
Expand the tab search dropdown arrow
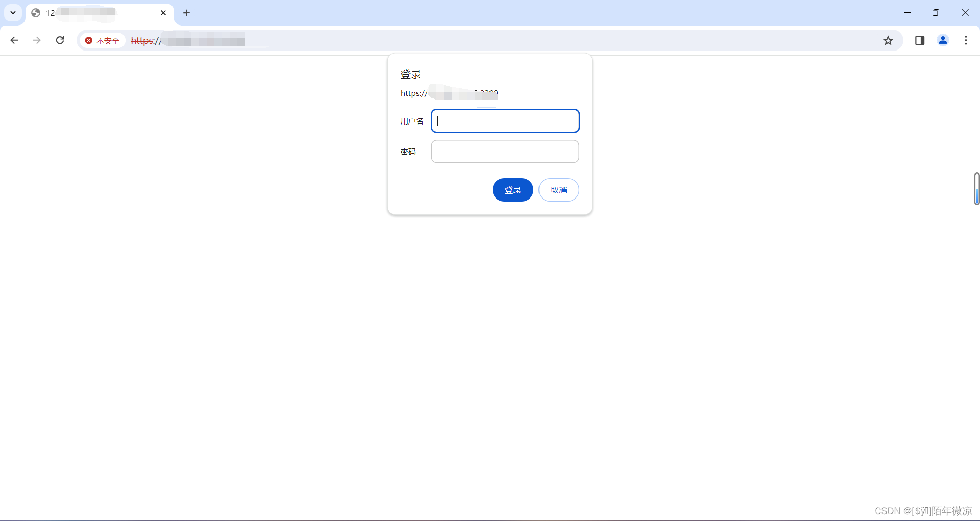click(13, 13)
